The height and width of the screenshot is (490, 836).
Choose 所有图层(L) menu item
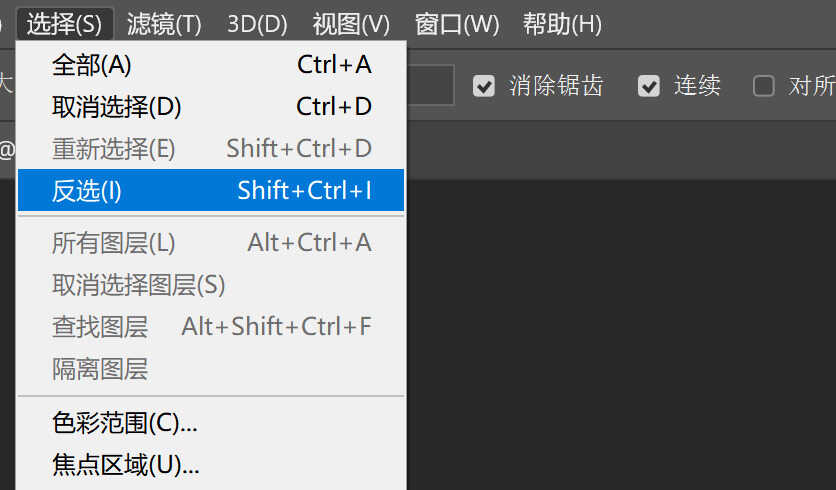click(211, 243)
